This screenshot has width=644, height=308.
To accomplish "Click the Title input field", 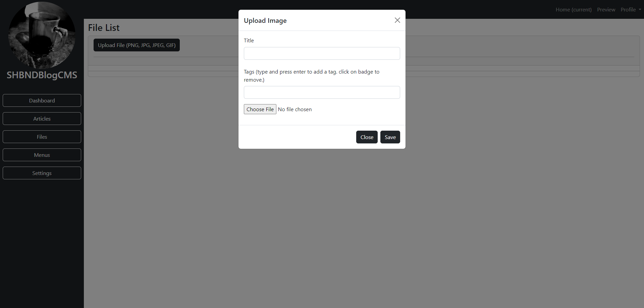I will (x=322, y=53).
